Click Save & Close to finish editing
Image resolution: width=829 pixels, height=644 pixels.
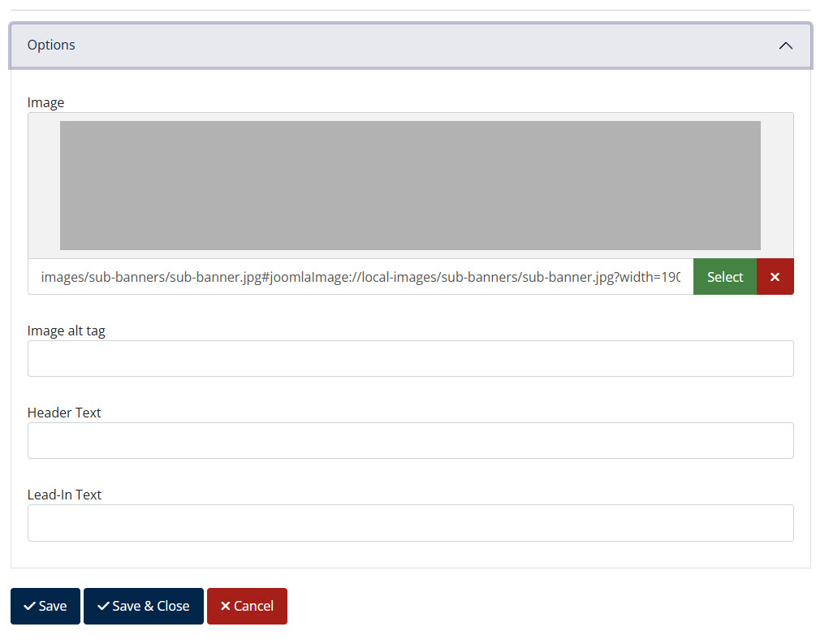[144, 605]
